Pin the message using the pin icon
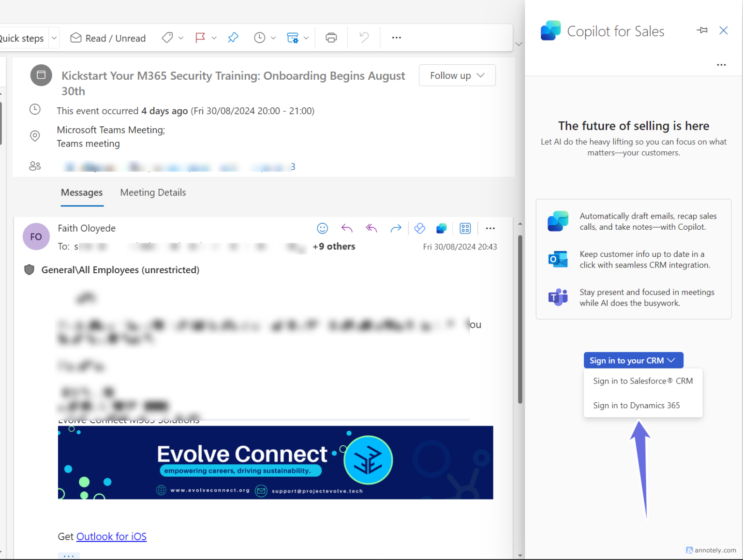This screenshot has width=743, height=560. click(233, 37)
